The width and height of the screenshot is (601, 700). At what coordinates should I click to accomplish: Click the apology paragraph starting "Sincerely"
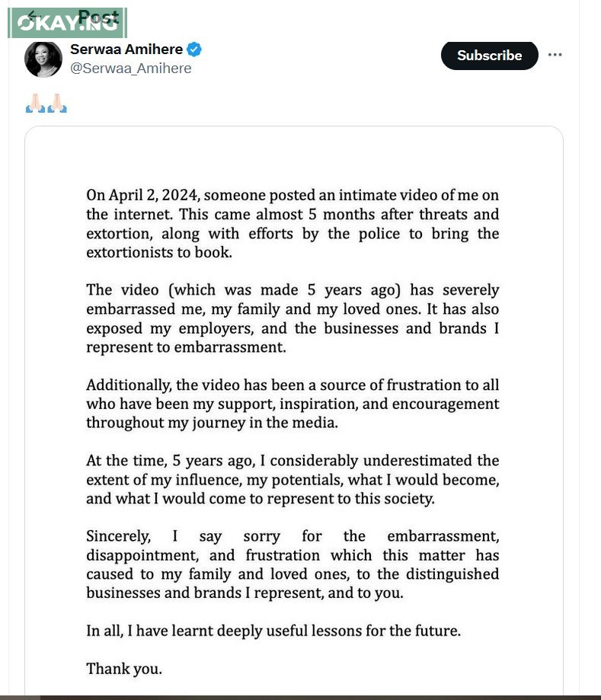[x=293, y=564]
